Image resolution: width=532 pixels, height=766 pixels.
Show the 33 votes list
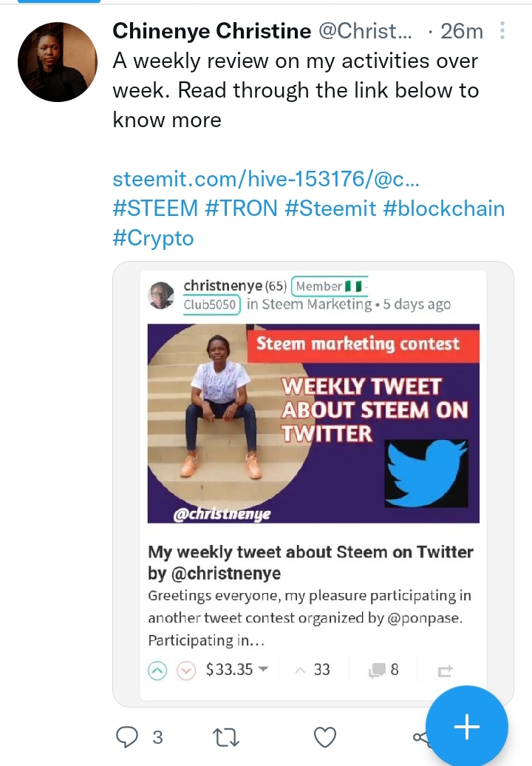(x=313, y=670)
